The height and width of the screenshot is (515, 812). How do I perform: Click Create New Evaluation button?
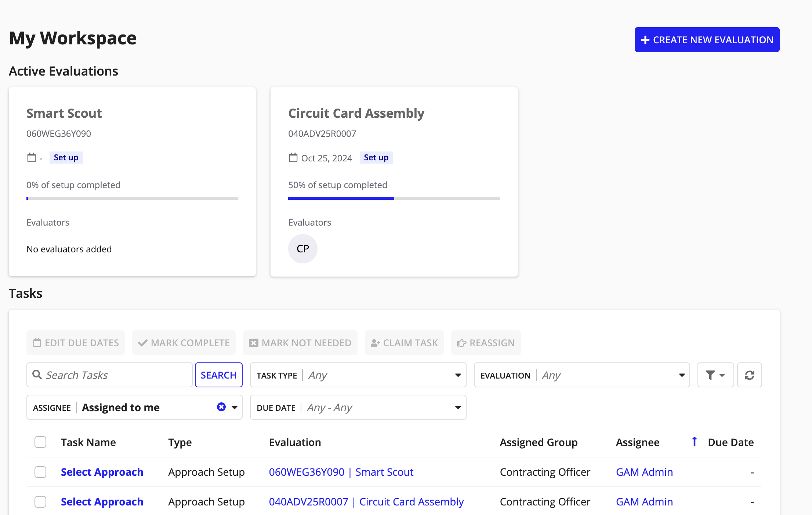707,40
